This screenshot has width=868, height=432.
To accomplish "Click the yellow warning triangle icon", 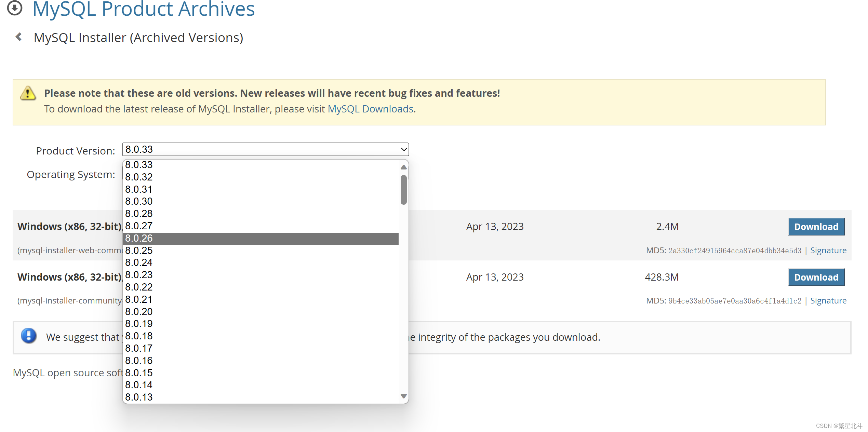I will point(28,93).
